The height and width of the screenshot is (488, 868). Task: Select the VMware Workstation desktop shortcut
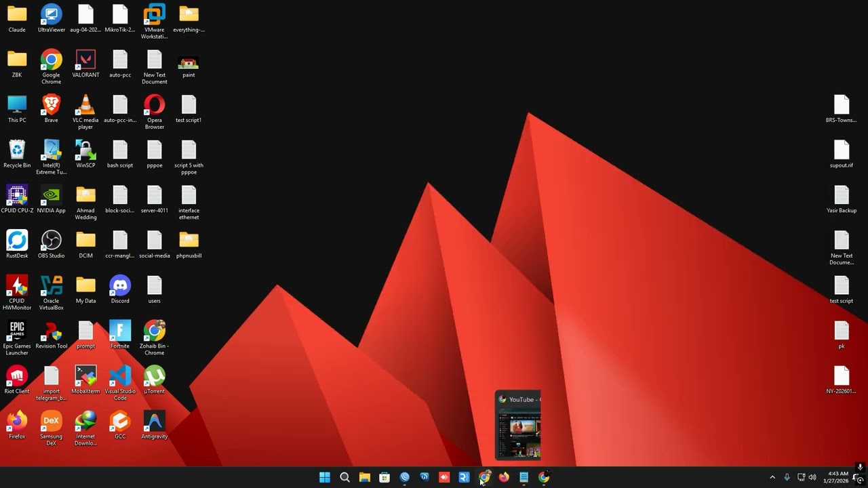pos(155,22)
